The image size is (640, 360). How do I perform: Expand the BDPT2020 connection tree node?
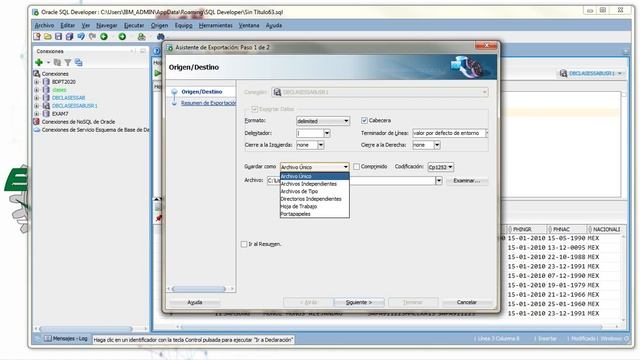37,82
